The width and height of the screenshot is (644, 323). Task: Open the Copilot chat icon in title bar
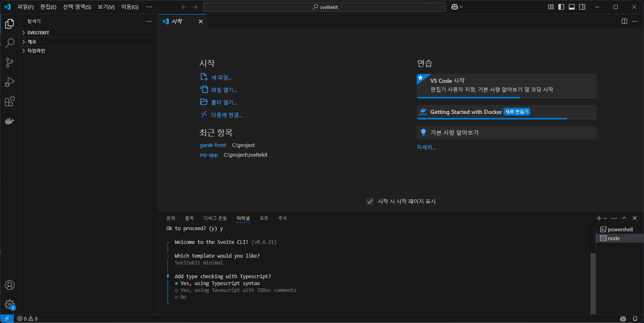(455, 7)
